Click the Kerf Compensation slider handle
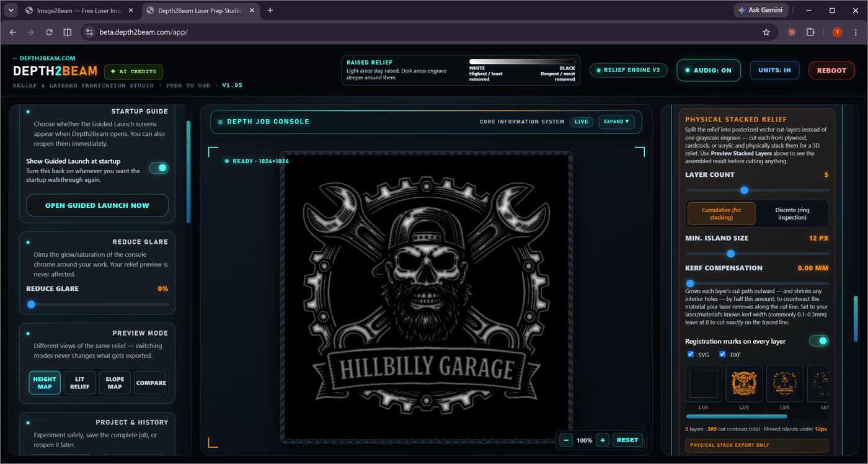The image size is (868, 464). (x=689, y=283)
